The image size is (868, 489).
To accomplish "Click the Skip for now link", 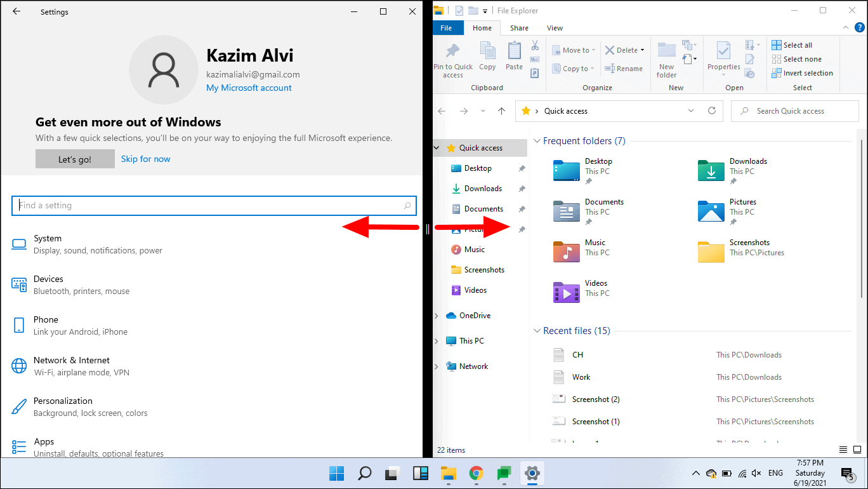I will tap(146, 159).
